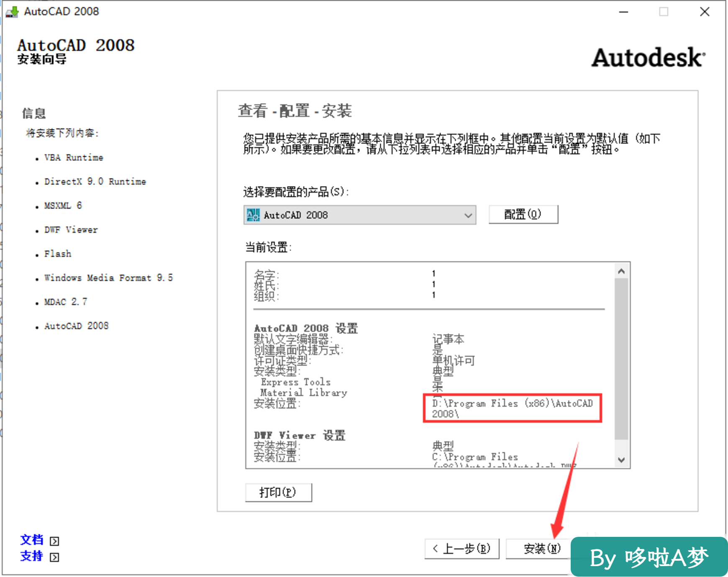Viewport: 728px width, 577px height.
Task: Click 'MDAC 2.7' list entry
Action: (x=66, y=302)
